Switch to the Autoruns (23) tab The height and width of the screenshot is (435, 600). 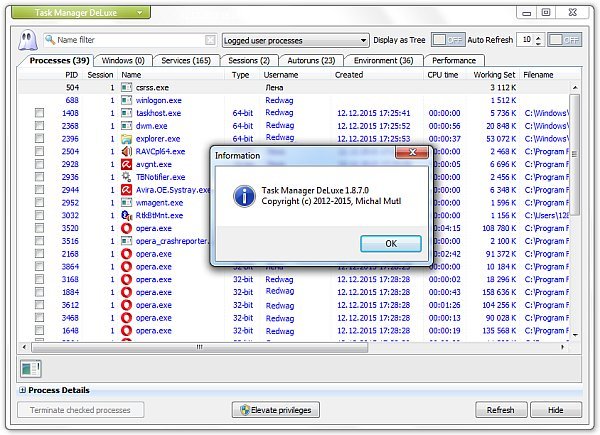point(311,60)
